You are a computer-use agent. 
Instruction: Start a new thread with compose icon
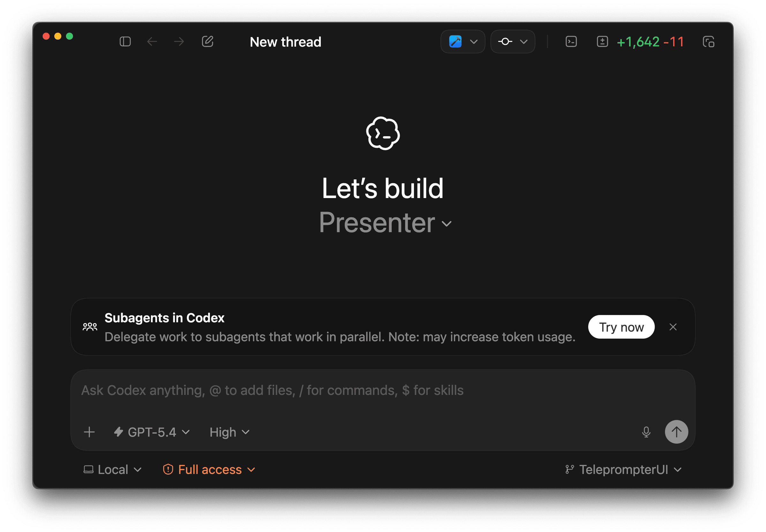tap(207, 42)
